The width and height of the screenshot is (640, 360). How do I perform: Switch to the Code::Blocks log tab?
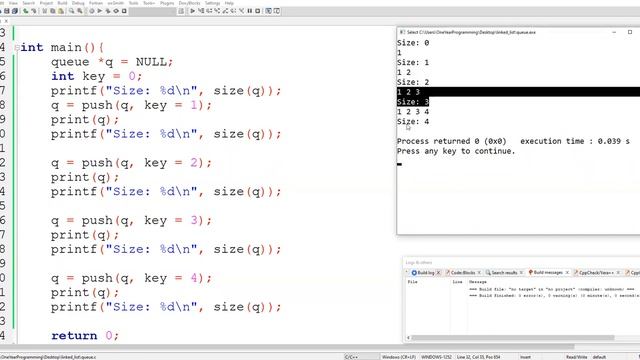tap(463, 272)
